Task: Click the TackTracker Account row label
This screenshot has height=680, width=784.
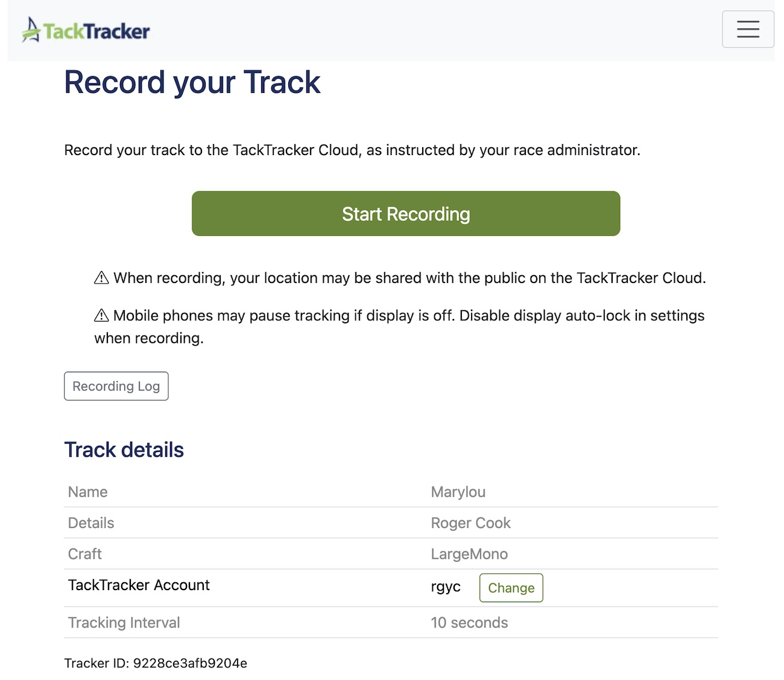Action: (x=139, y=585)
